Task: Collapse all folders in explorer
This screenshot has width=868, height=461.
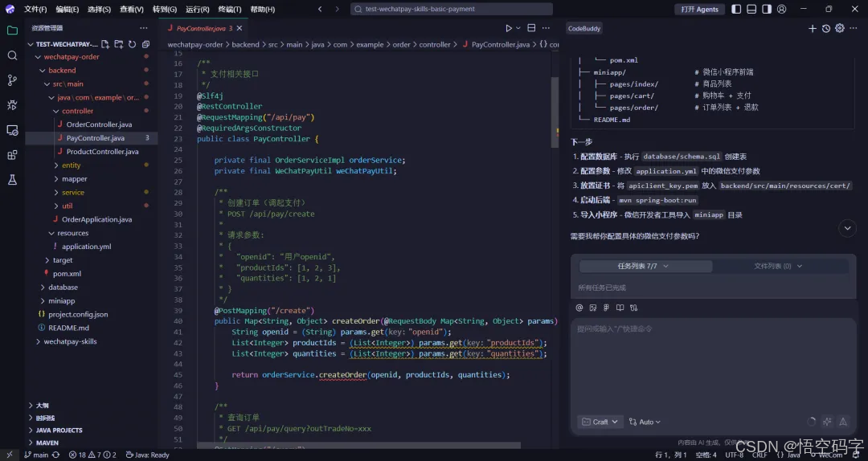Action: pos(145,44)
